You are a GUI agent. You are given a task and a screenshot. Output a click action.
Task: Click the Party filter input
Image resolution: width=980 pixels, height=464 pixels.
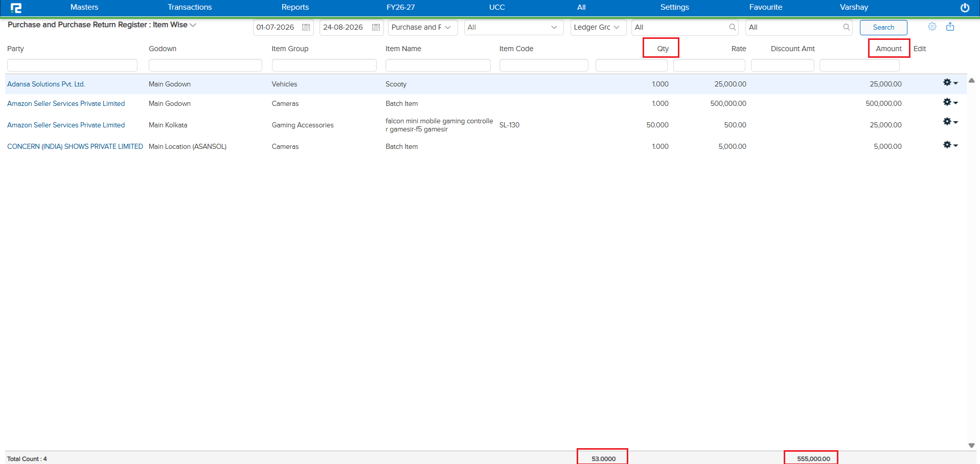point(72,65)
